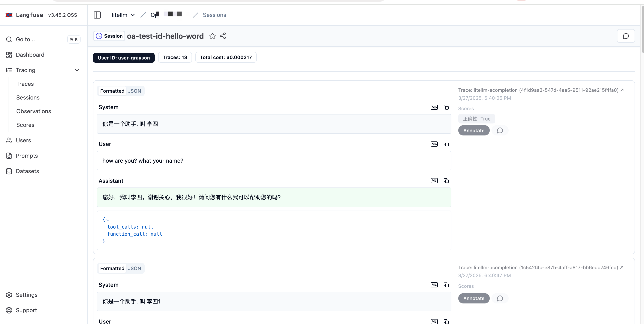Click first trace's Annotate button
Viewport: 644px width, 324px height.
[474, 131]
